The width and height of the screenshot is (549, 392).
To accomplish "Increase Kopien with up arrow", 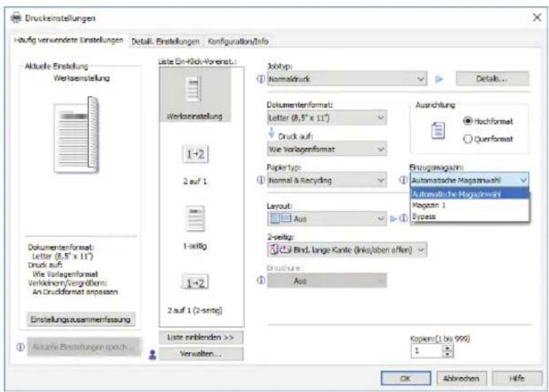I will pyautogui.click(x=449, y=348).
